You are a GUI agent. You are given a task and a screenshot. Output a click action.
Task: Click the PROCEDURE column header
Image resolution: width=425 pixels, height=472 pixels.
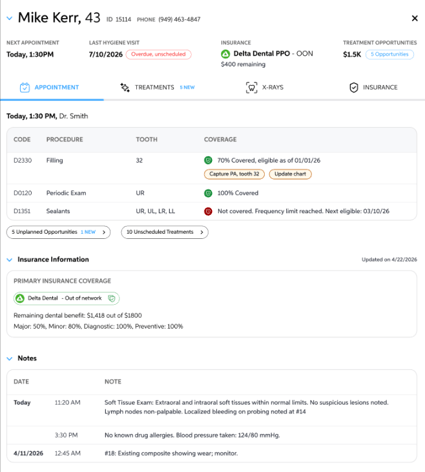tap(65, 139)
